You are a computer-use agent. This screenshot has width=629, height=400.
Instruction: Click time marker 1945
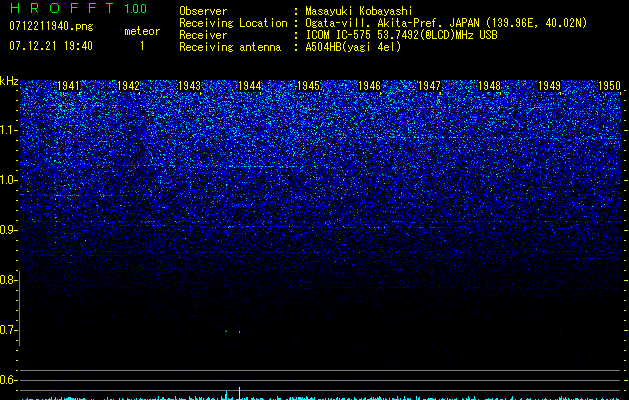[308, 86]
